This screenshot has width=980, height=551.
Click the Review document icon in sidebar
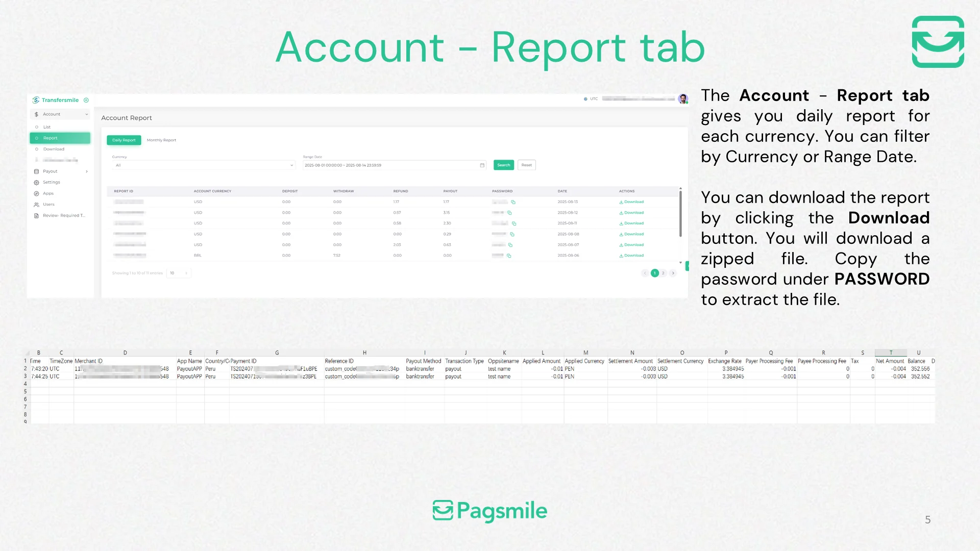[36, 216]
